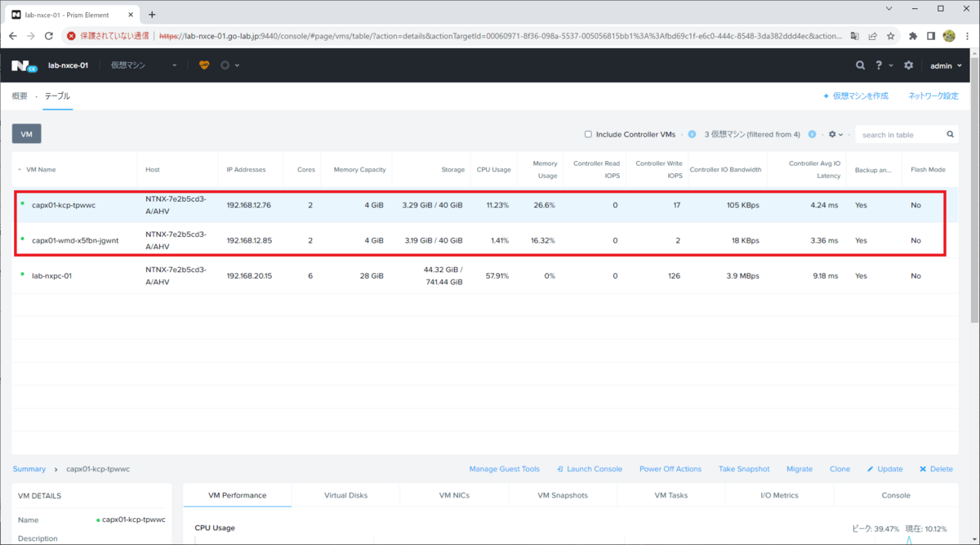Viewport: 980px width, 545px height.
Task: Click the Delete X action
Action: (936, 469)
